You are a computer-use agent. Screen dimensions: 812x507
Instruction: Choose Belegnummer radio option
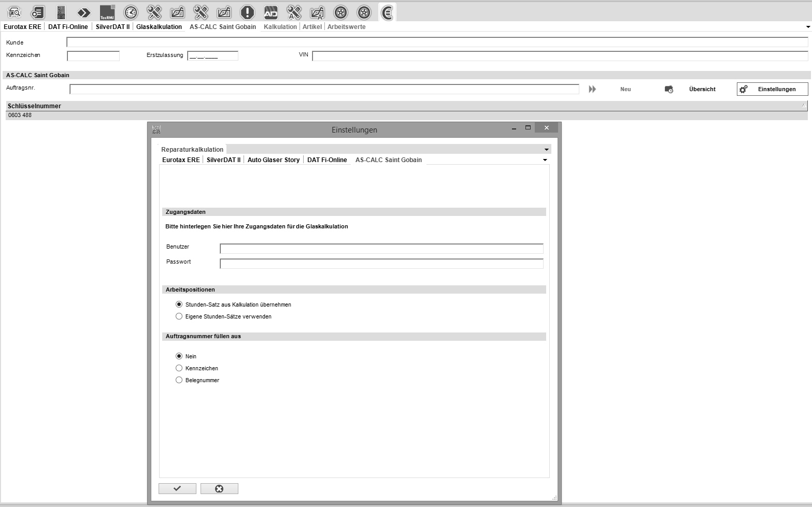(x=179, y=380)
